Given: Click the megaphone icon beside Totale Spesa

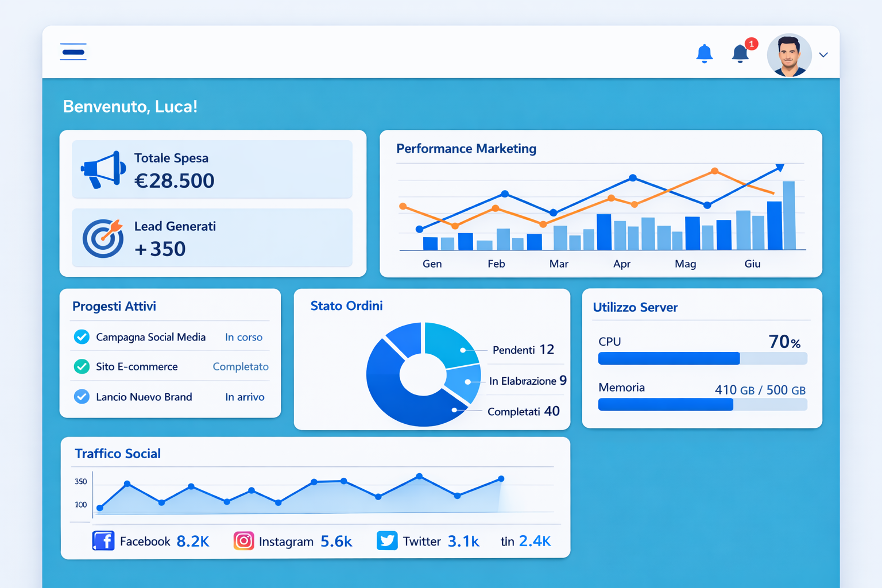Looking at the screenshot, I should pyautogui.click(x=103, y=169).
